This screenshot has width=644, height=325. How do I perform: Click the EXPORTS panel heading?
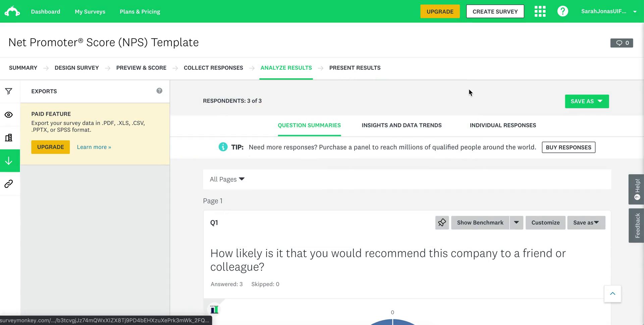coord(44,91)
